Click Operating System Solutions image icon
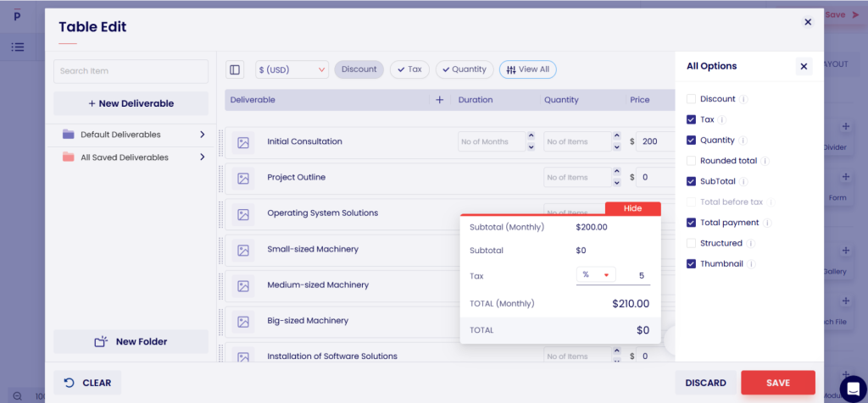The image size is (868, 403). click(243, 214)
